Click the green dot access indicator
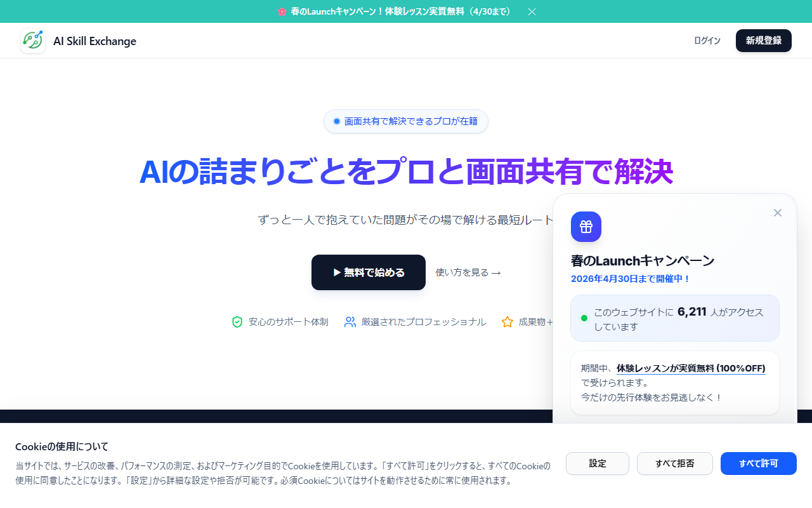 (x=584, y=318)
